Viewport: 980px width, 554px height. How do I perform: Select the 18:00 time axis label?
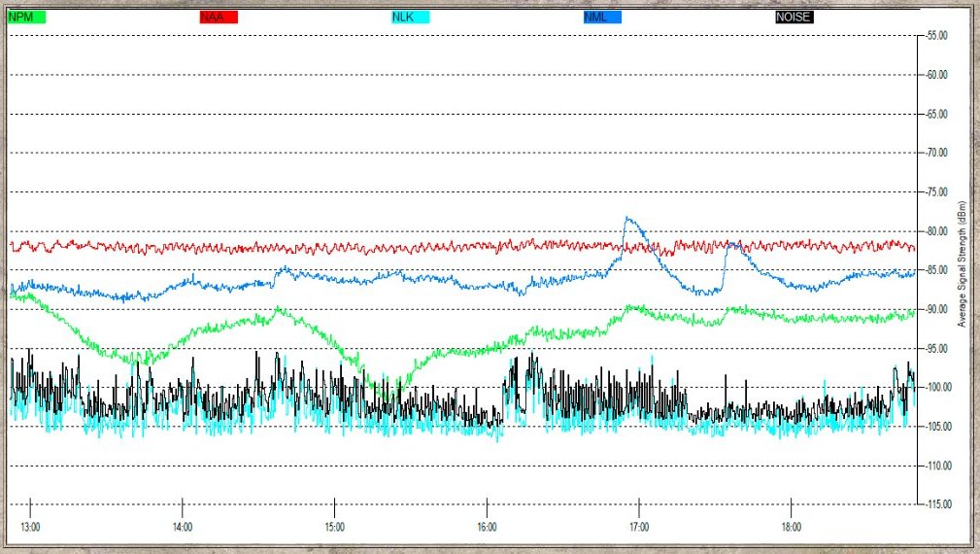(792, 527)
